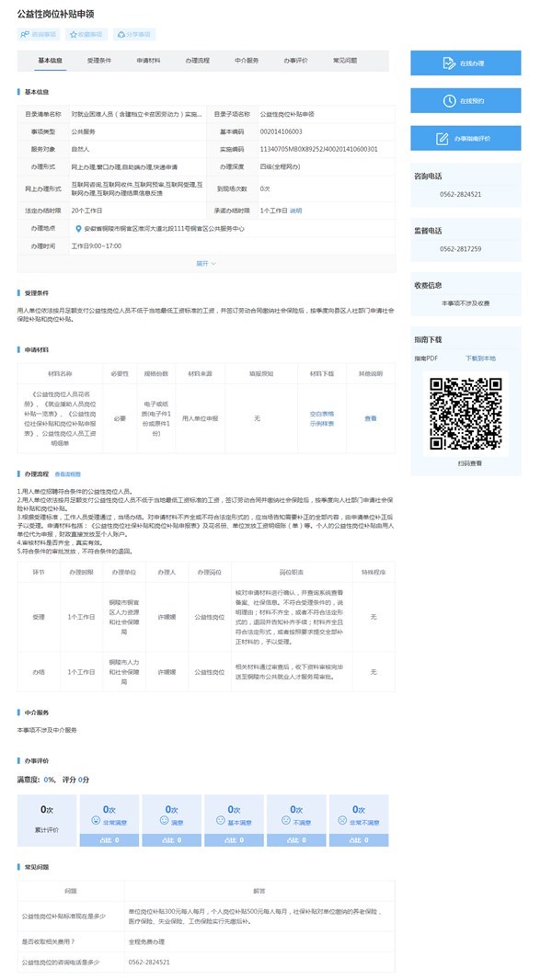This screenshot has width=552, height=980.
Task: Click 说明 link next to 承诺办结时限
Action: coord(295,211)
